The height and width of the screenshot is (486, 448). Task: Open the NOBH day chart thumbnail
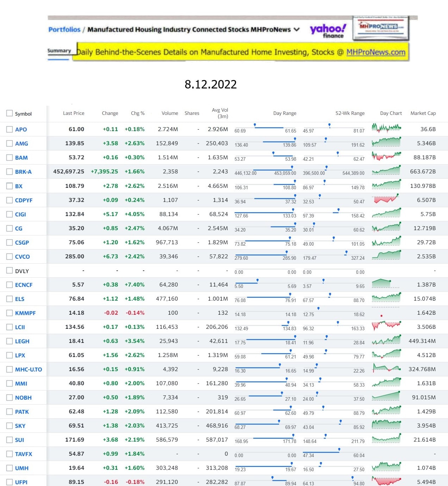(x=386, y=396)
